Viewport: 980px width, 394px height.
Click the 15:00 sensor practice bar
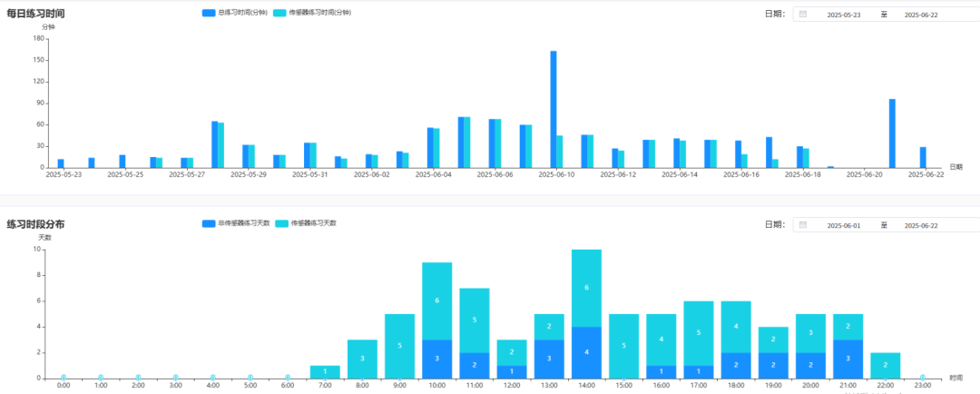pos(623,346)
